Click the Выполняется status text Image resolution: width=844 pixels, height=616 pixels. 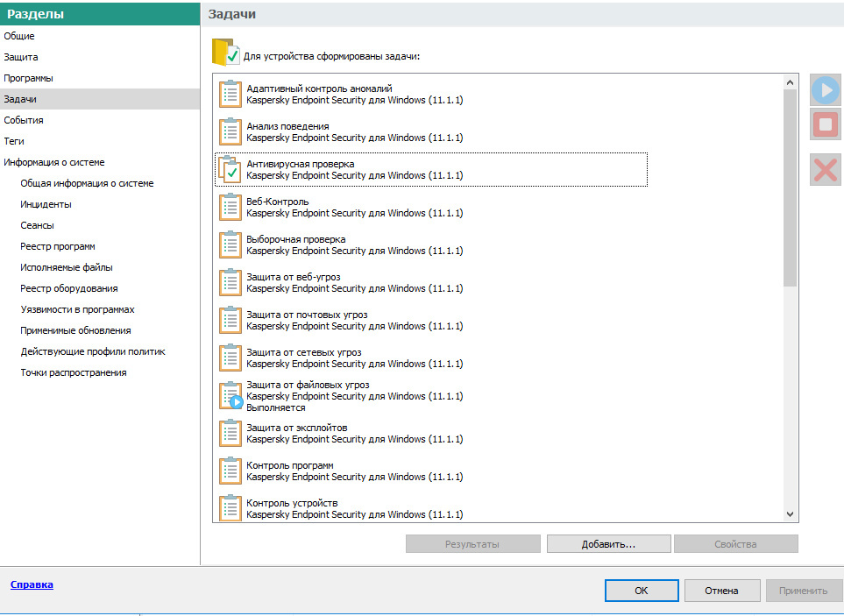[275, 407]
